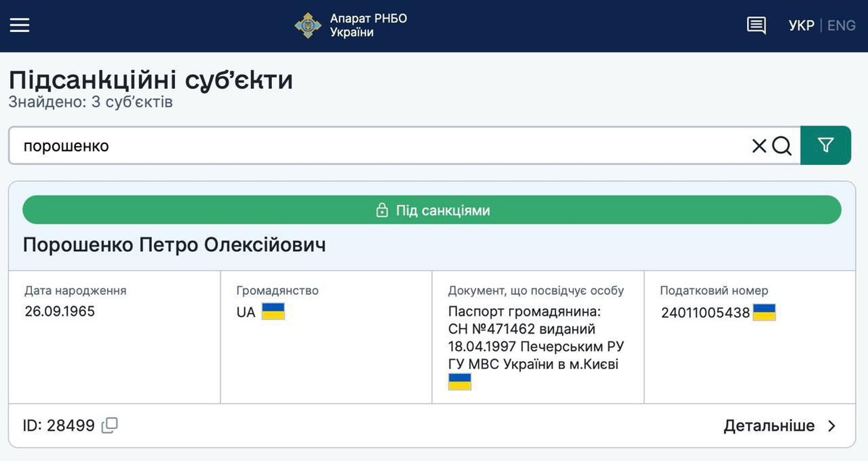Select citizenship code UA

pyautogui.click(x=246, y=313)
